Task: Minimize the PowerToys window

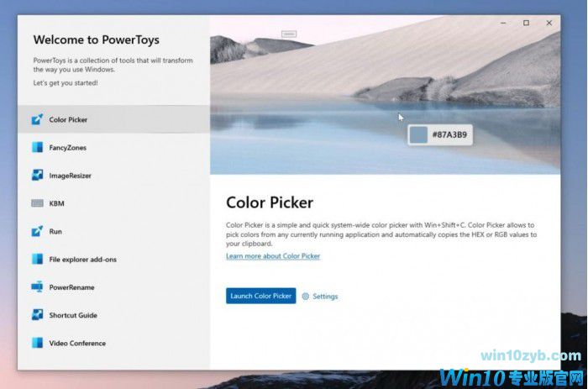Action: pyautogui.click(x=503, y=23)
